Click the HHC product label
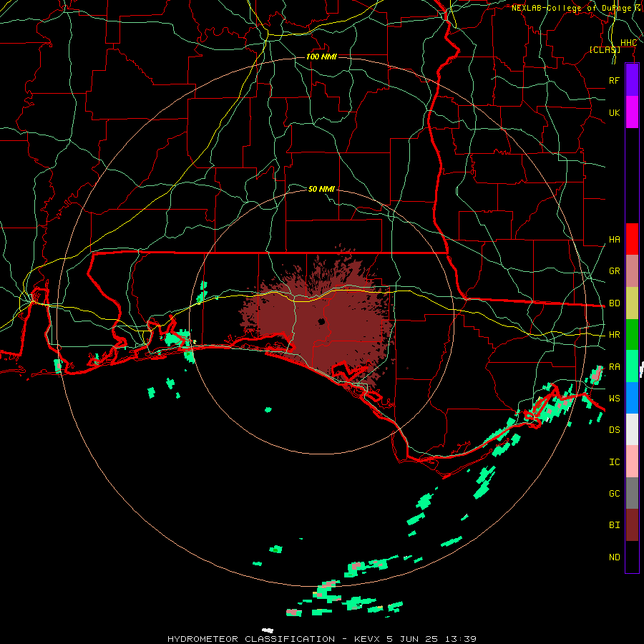 [628, 43]
